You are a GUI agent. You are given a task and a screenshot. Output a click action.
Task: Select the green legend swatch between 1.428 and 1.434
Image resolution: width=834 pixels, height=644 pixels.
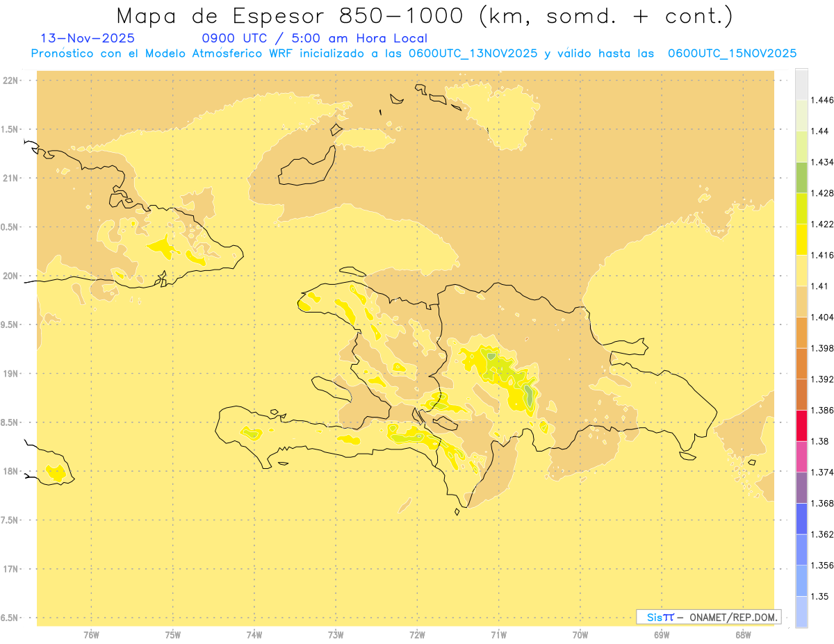pos(801,177)
